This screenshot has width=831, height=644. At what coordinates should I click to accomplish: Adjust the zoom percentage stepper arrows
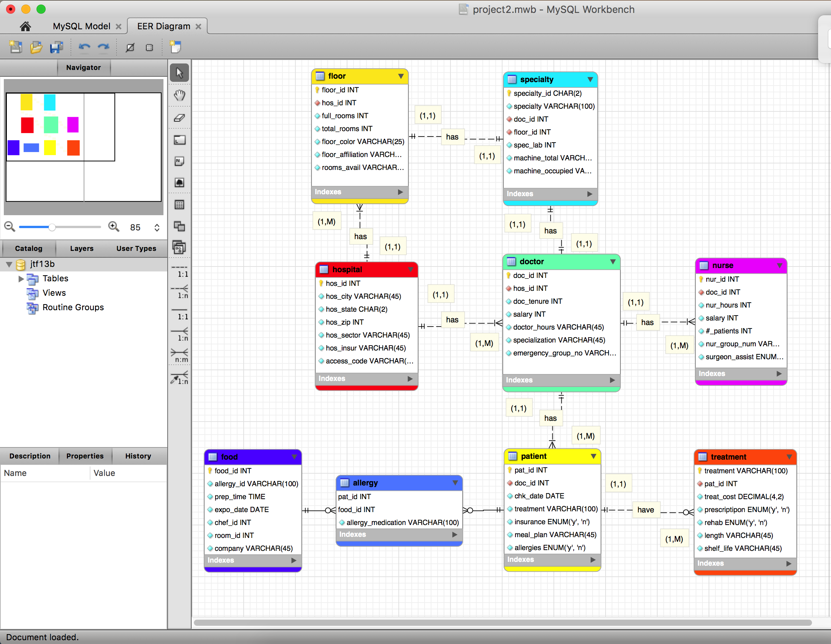coord(157,228)
